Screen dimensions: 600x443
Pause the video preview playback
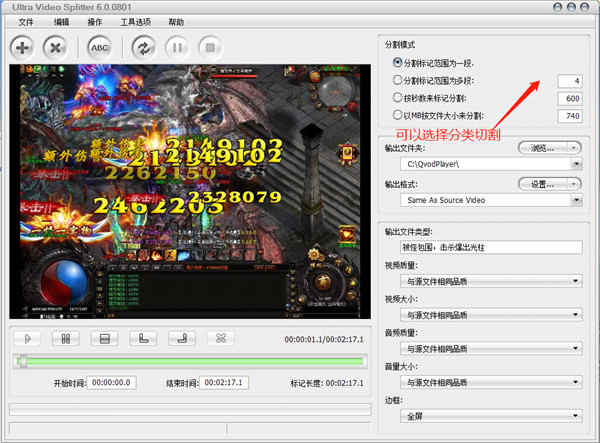click(66, 339)
